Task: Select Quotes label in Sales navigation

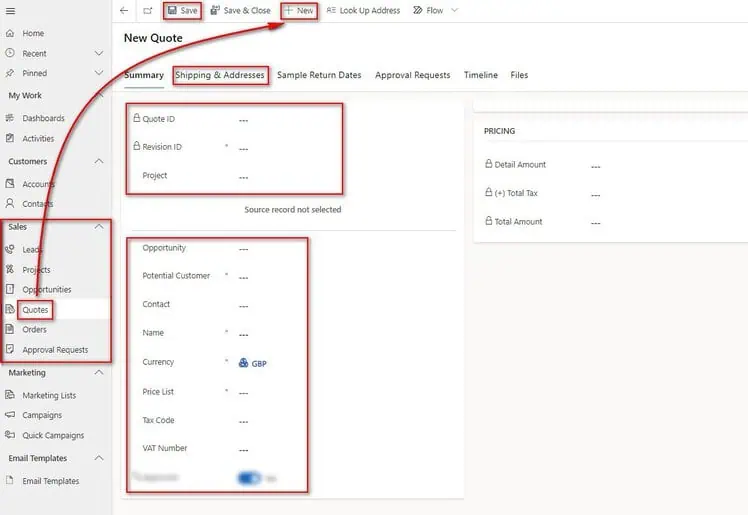Action: click(35, 309)
